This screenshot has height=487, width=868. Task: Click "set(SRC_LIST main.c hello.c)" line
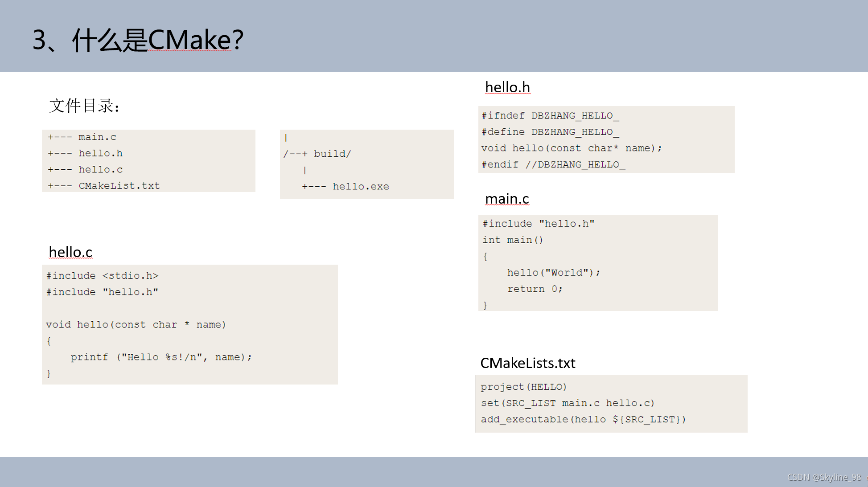tap(568, 403)
